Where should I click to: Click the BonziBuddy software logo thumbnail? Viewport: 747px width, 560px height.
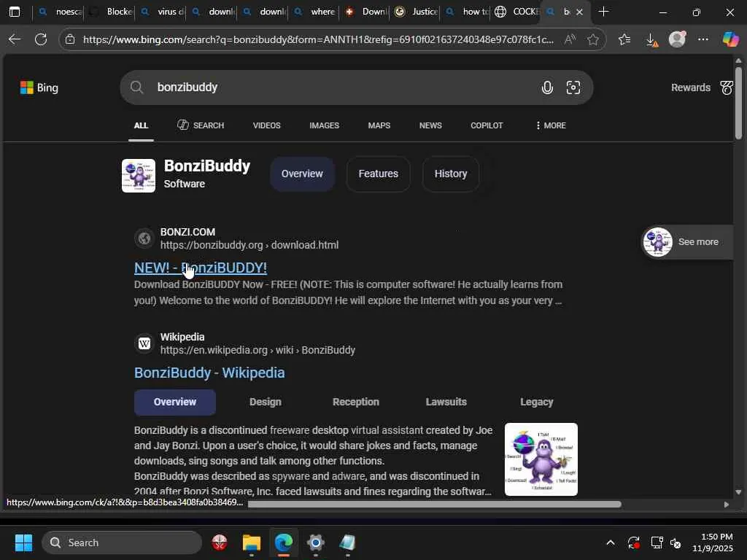pyautogui.click(x=138, y=176)
